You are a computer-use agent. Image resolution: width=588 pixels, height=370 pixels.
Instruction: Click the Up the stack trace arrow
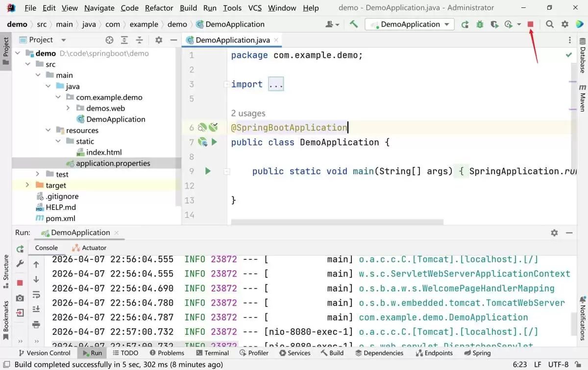(36, 265)
